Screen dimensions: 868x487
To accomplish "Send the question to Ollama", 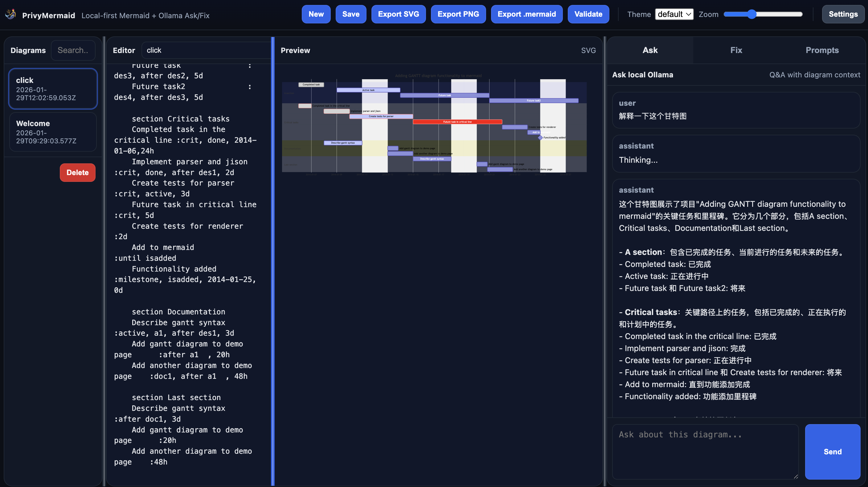I will tap(832, 452).
